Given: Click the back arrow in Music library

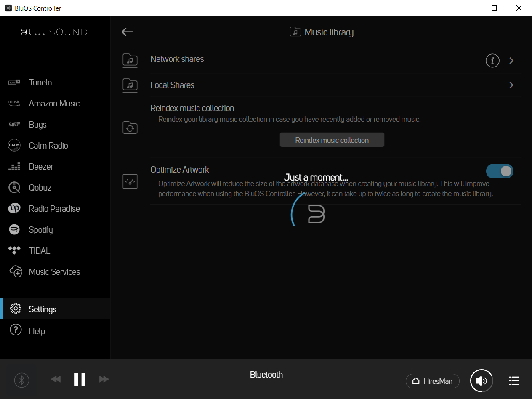Looking at the screenshot, I should click(127, 32).
